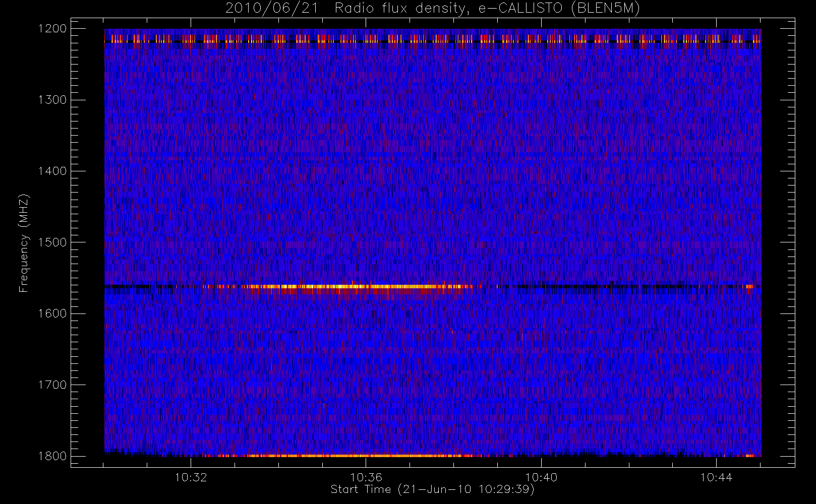816x504 pixels.
Task: Click the 10:44 time tick label
Action: coord(716,477)
